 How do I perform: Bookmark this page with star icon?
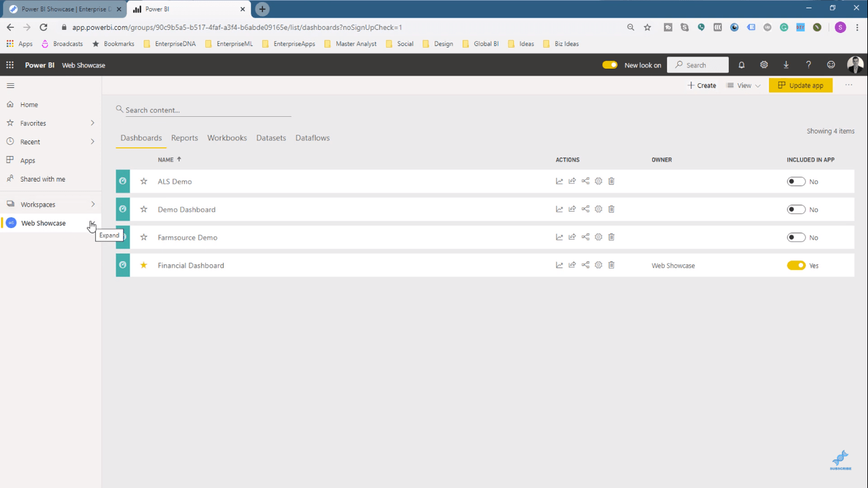pyautogui.click(x=648, y=27)
